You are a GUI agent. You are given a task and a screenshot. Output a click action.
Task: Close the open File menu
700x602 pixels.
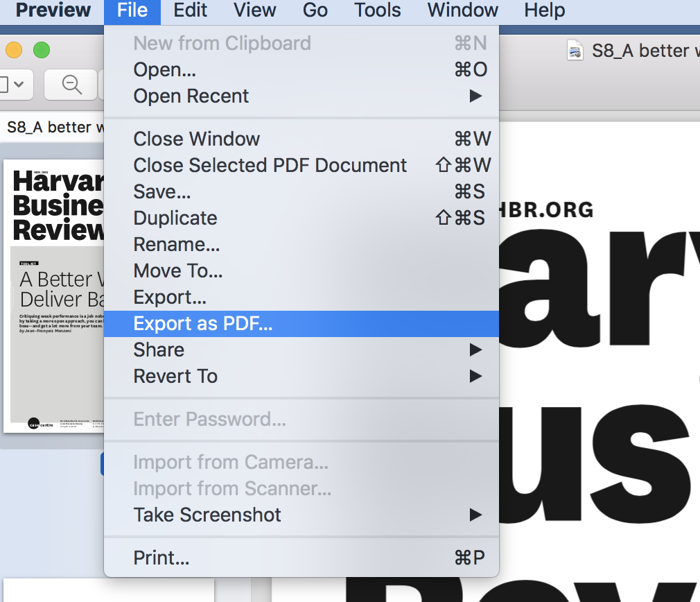(x=132, y=11)
